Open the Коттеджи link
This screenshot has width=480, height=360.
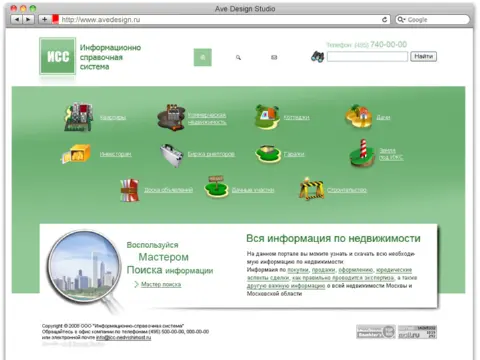pyautogui.click(x=296, y=117)
